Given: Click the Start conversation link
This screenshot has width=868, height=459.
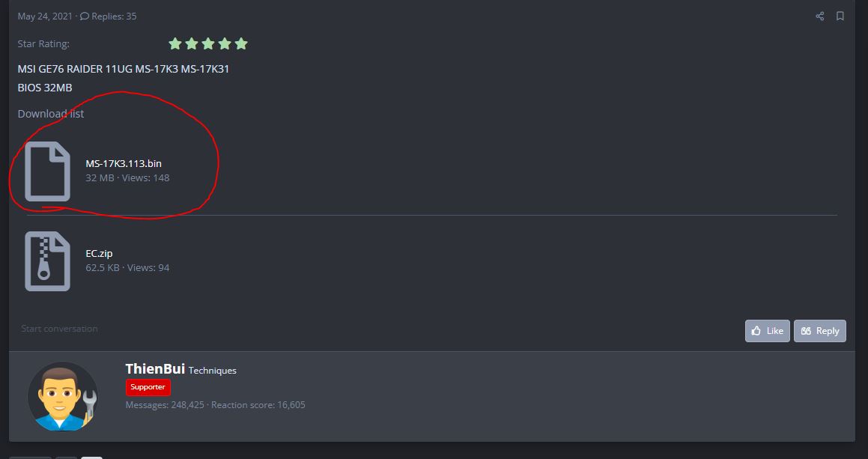Looking at the screenshot, I should click(x=59, y=328).
